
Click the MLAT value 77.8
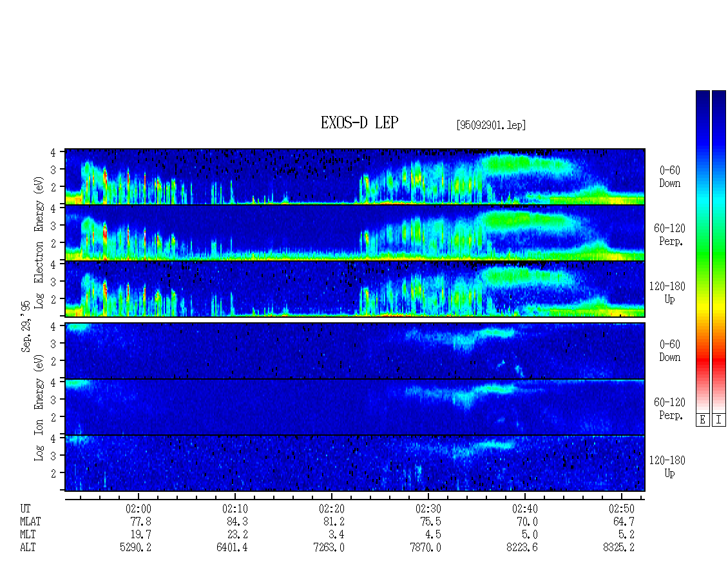[141, 521]
